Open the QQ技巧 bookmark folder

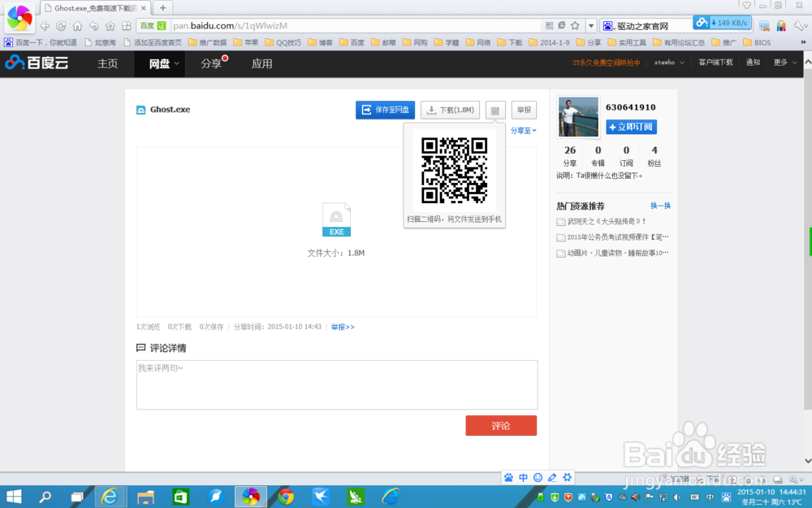283,42
